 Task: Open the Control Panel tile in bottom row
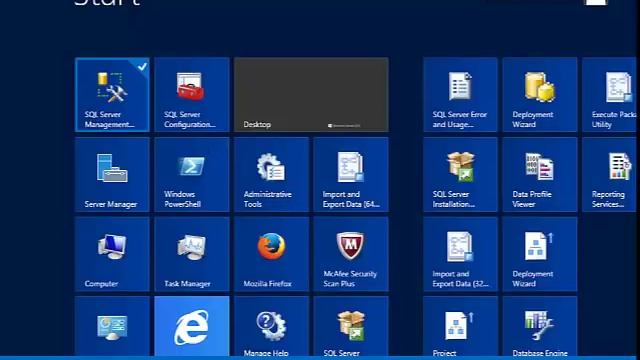pyautogui.click(x=112, y=327)
